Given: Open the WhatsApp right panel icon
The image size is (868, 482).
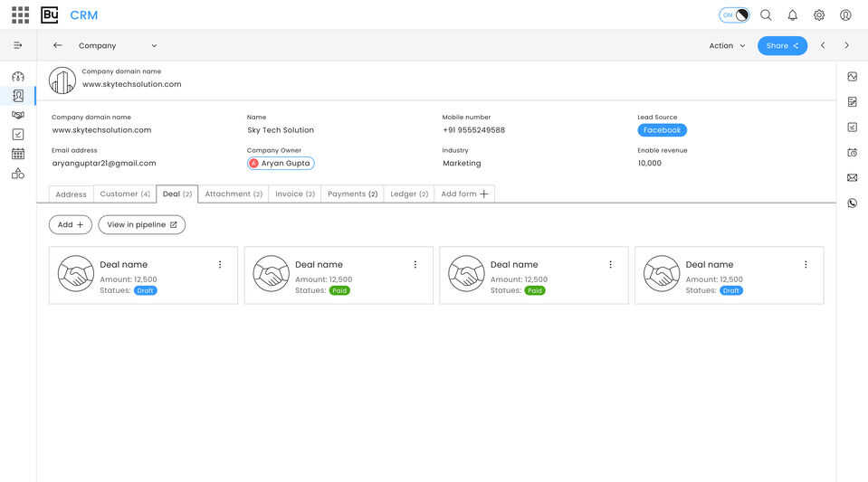Looking at the screenshot, I should pyautogui.click(x=852, y=203).
